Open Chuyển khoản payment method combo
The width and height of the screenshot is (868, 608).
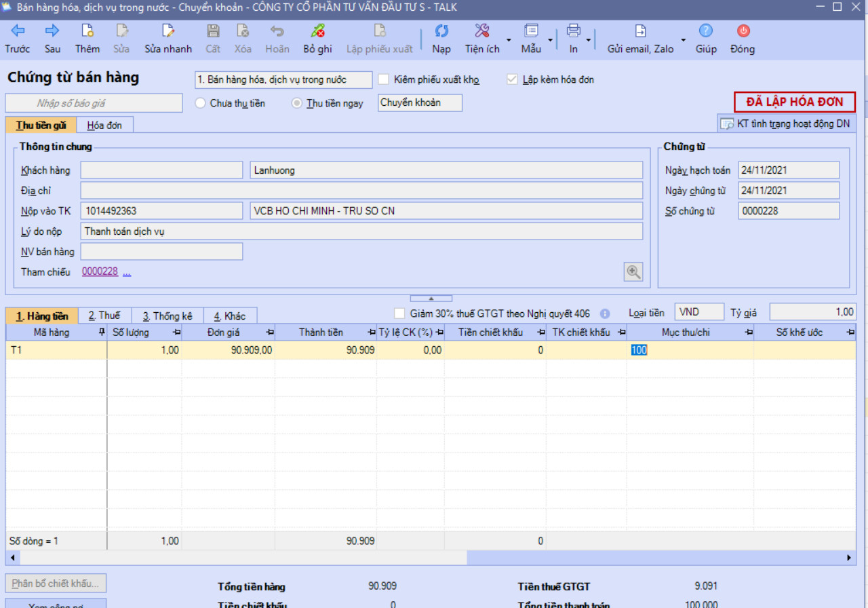coord(420,103)
